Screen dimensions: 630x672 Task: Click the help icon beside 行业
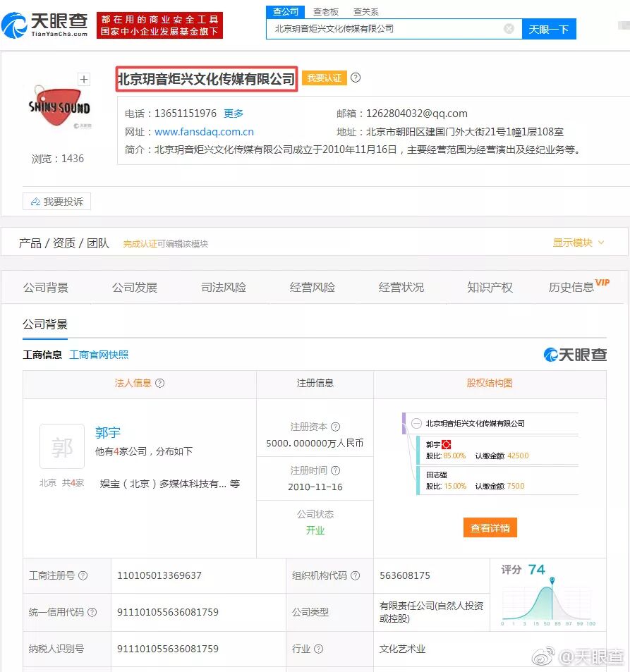coord(318,649)
